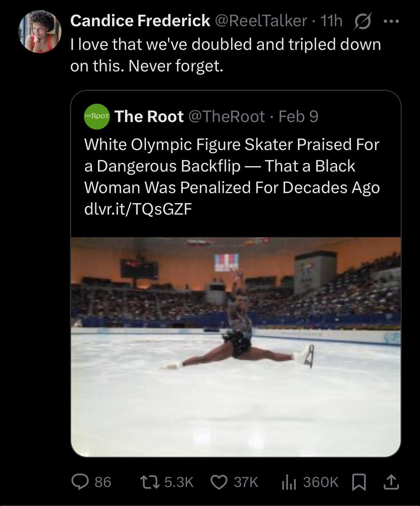Open Candice Frederick's profile picture
This screenshot has width=420, height=506.
click(39, 32)
